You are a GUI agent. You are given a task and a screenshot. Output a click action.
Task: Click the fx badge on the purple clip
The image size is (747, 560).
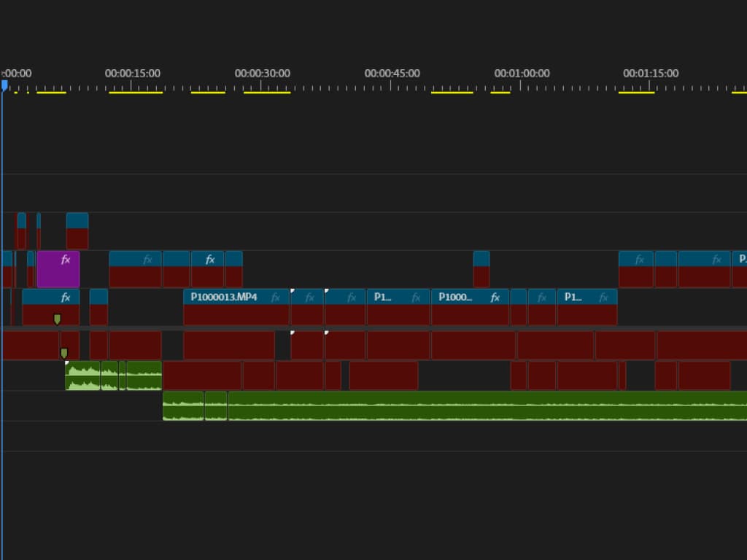tap(66, 260)
